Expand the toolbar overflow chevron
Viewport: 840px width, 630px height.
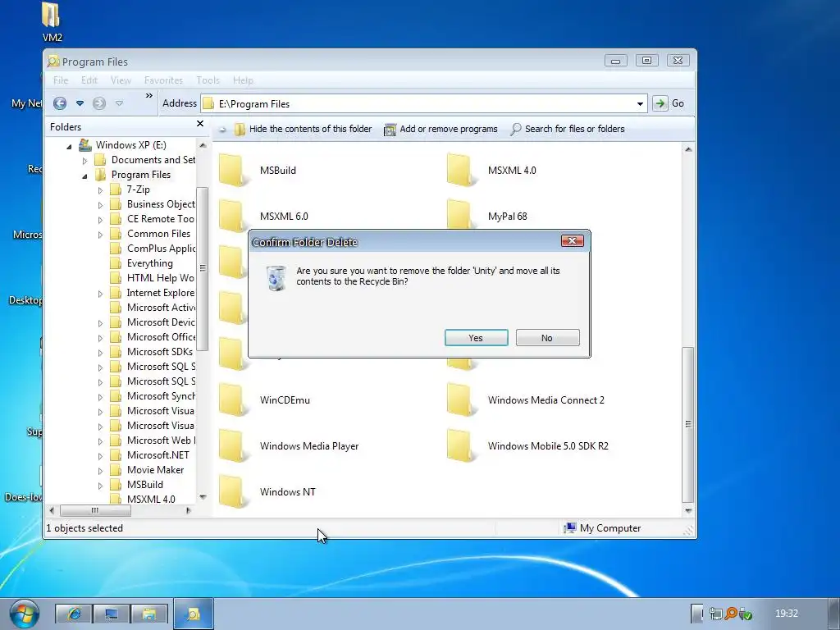(x=149, y=96)
